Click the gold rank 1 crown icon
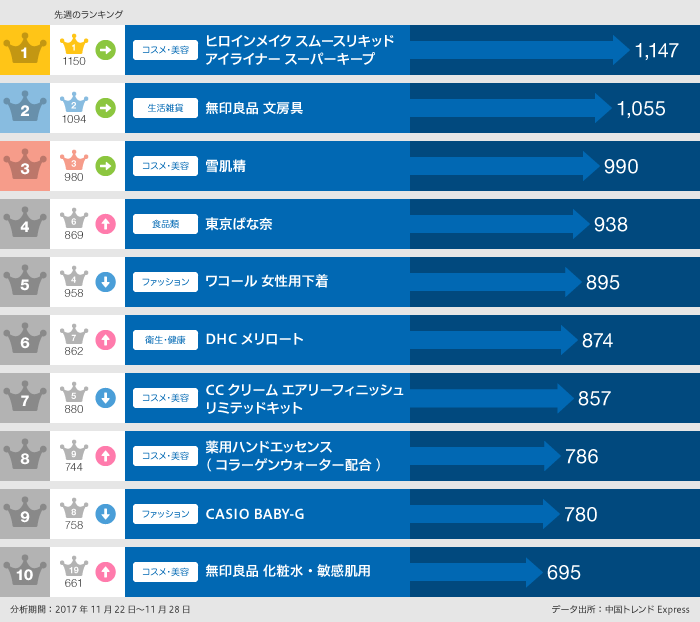This screenshot has width=700, height=622. (24, 50)
